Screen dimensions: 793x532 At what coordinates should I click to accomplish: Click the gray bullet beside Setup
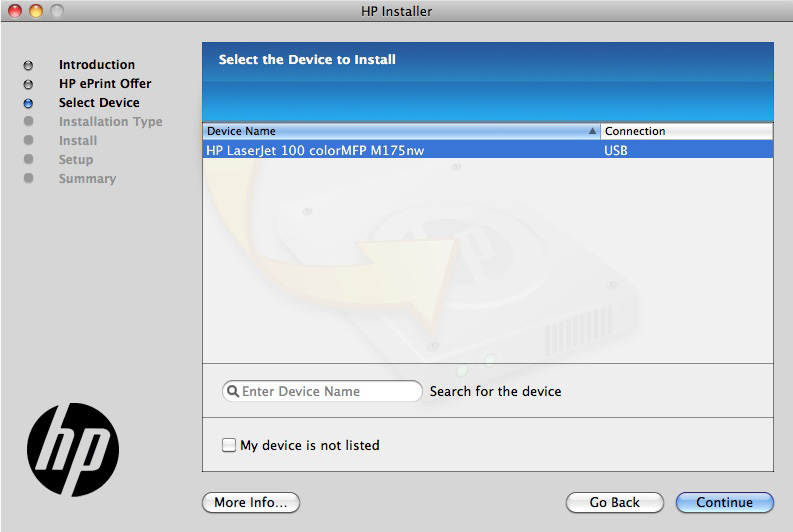28,159
